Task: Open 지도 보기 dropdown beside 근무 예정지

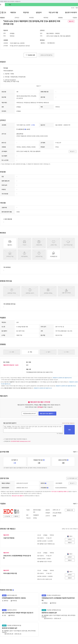Action: click(72, 151)
